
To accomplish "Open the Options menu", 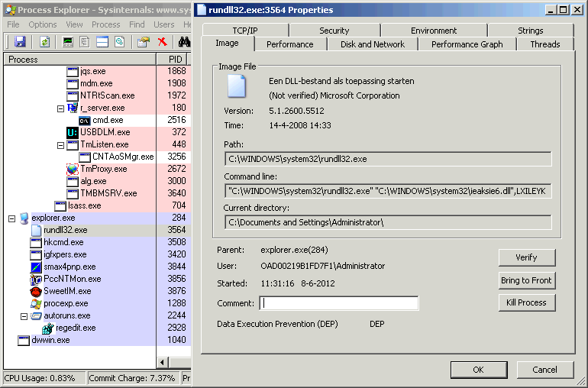I will coord(42,24).
